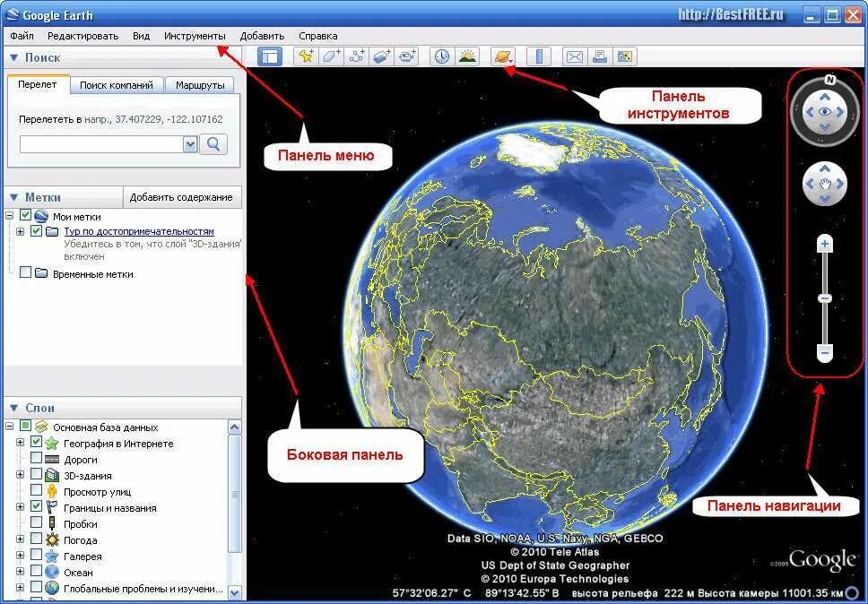This screenshot has width=868, height=604.
Task: Click the layers list scroll down arrow
Action: pyautogui.click(x=235, y=591)
